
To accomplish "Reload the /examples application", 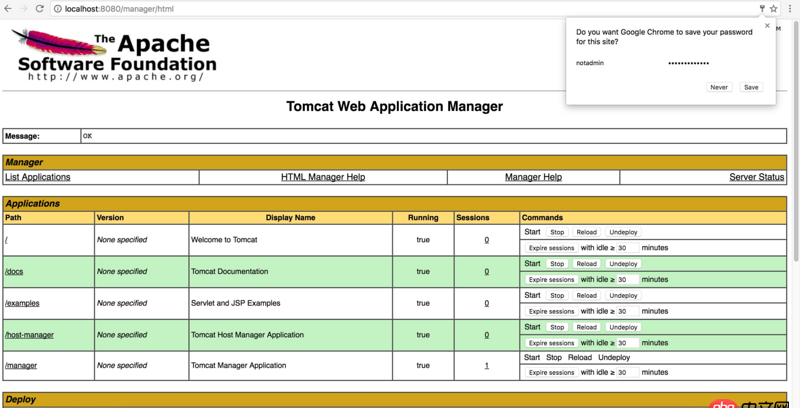I will pos(586,296).
